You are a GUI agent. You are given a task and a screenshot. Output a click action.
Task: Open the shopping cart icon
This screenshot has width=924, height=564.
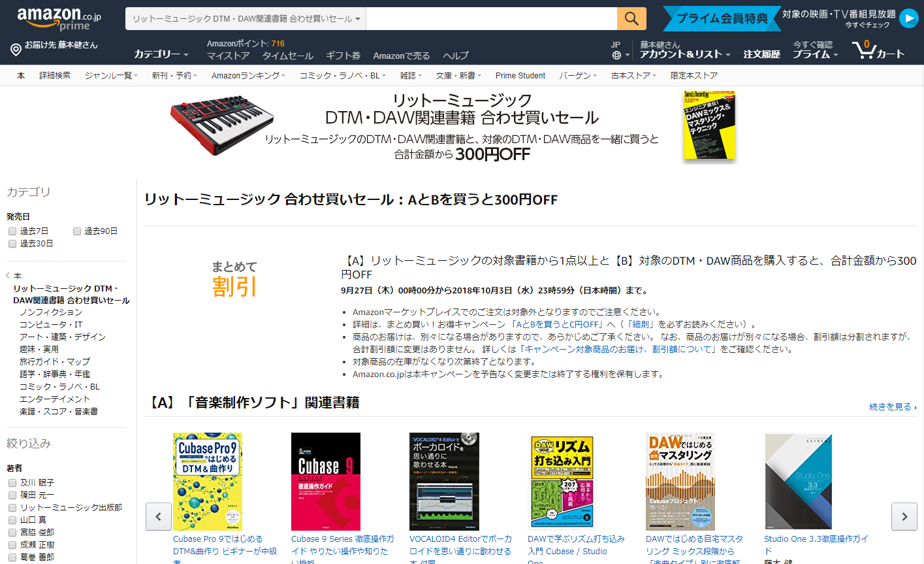(x=878, y=50)
